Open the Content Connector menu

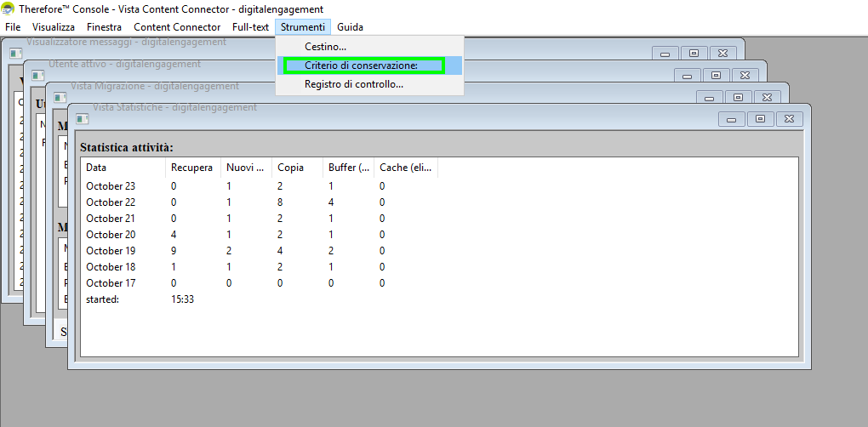click(177, 27)
